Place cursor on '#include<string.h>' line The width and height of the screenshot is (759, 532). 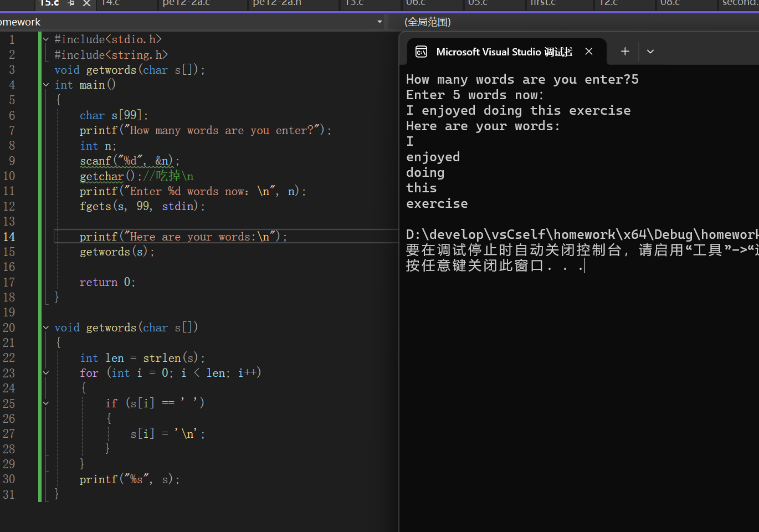click(111, 55)
